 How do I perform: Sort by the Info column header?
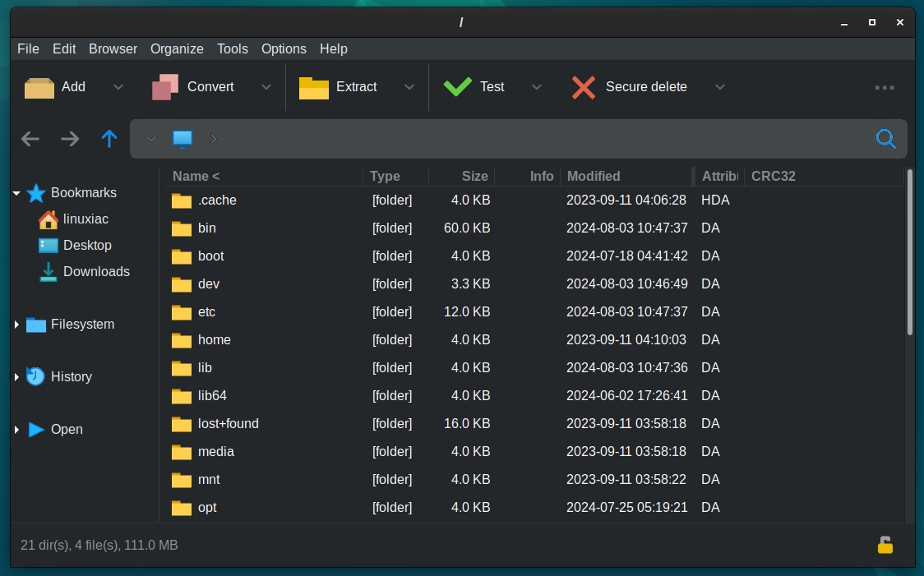point(528,176)
